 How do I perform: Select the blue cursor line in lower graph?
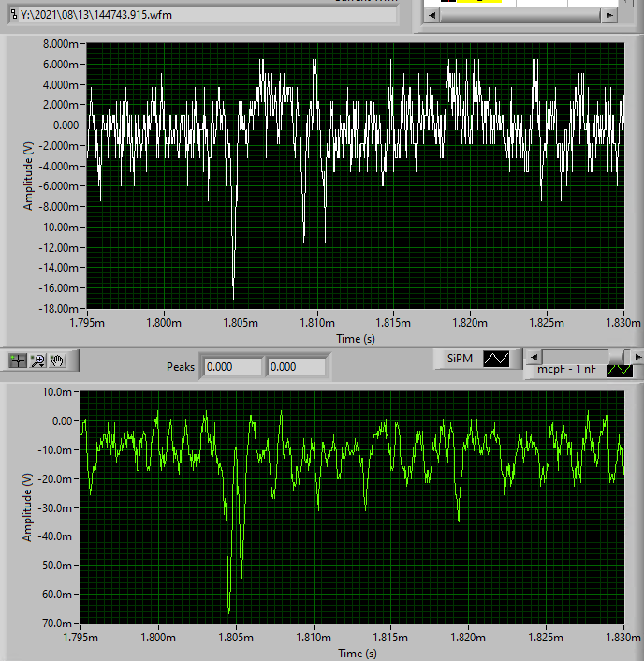pyautogui.click(x=139, y=507)
